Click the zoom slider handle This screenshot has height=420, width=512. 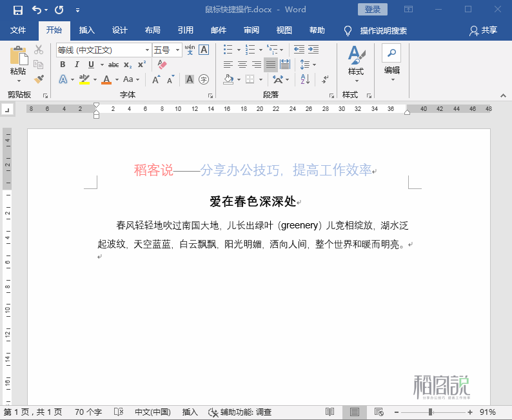[431, 412]
